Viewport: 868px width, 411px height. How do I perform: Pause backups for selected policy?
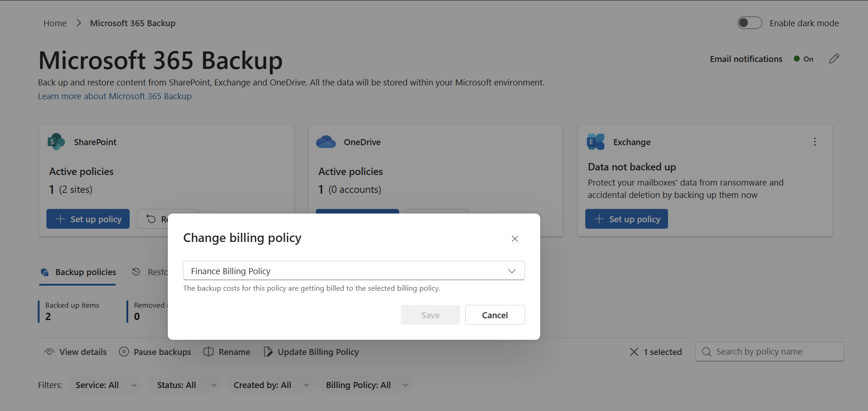click(x=155, y=352)
